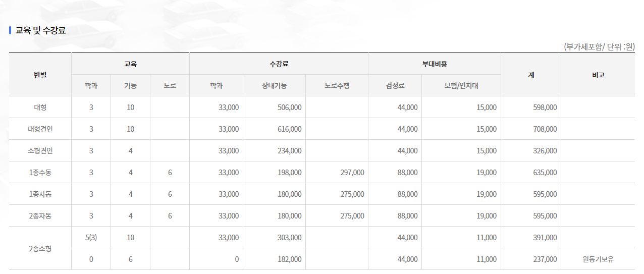Click the 198,000 장내기능 fee for 1종수동
This screenshot has height=274, width=644.
tap(290, 173)
